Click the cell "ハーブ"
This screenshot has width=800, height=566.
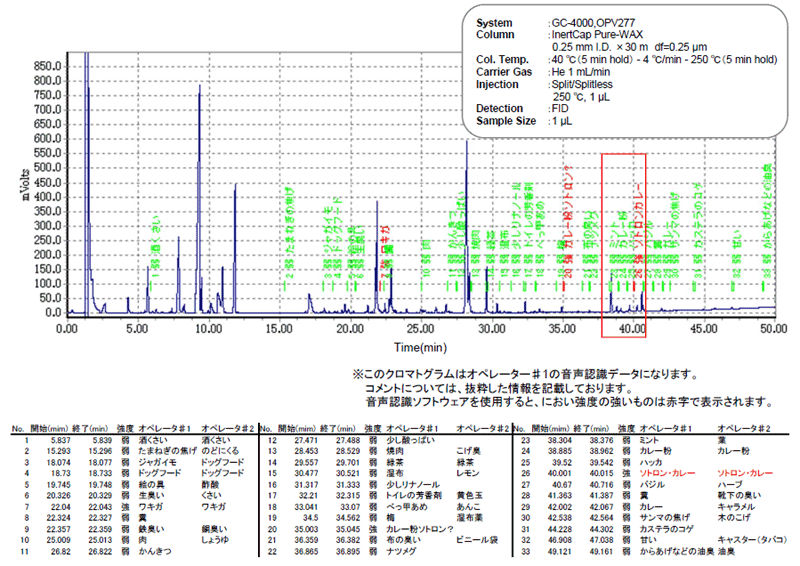[x=729, y=485]
